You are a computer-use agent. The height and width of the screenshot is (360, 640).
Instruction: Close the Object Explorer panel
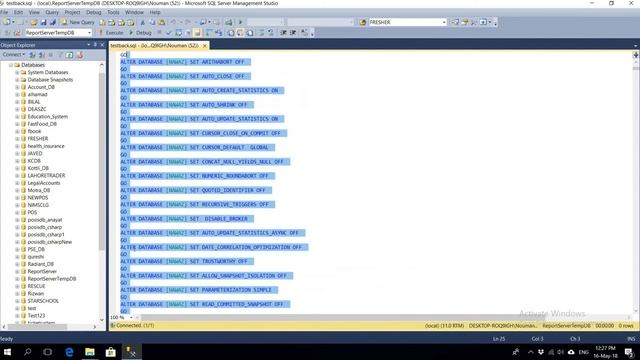(x=102, y=44)
